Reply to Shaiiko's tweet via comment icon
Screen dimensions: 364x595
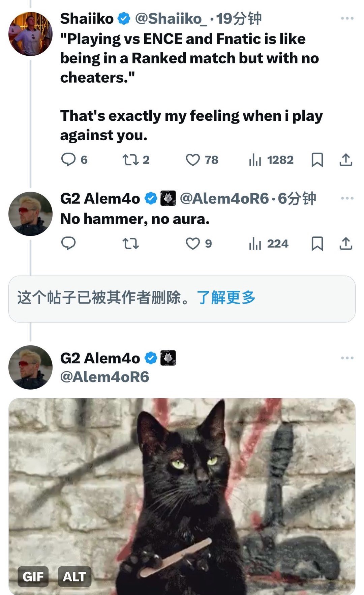click(68, 160)
